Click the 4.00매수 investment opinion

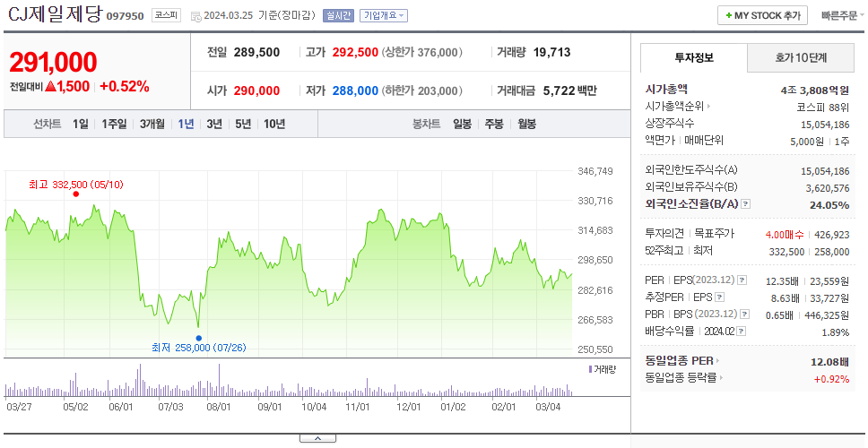coord(785,235)
